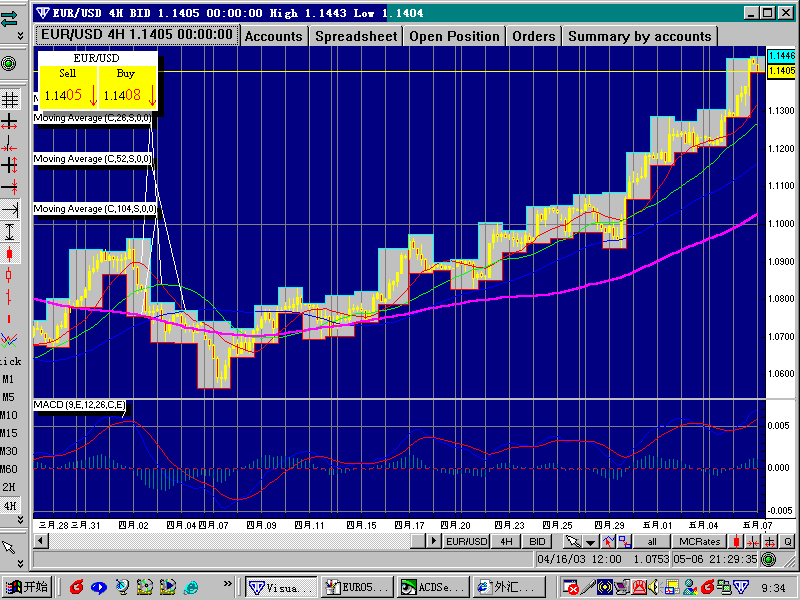Click the Sell 1.1405 quote box

pos(68,87)
